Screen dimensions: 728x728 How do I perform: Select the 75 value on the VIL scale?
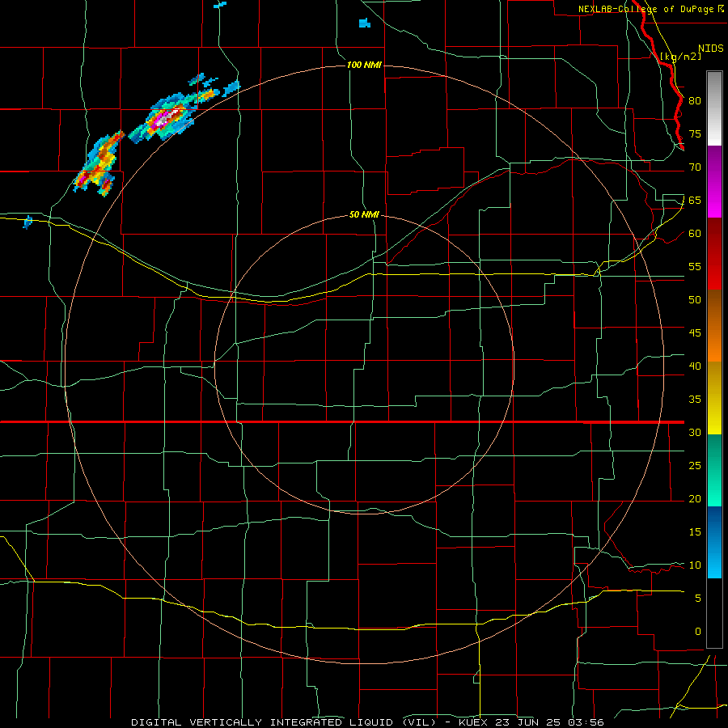695,133
